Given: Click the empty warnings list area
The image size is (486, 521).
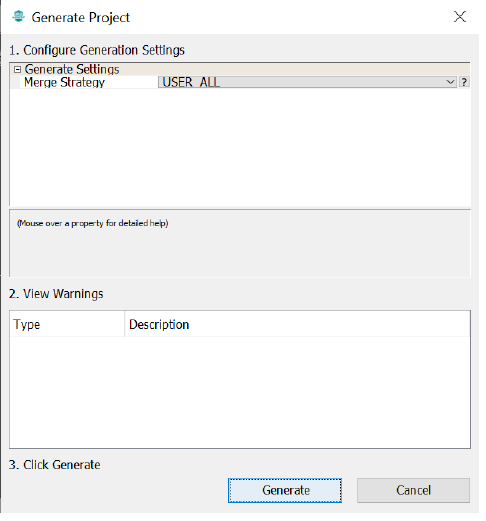Looking at the screenshot, I should [x=240, y=392].
